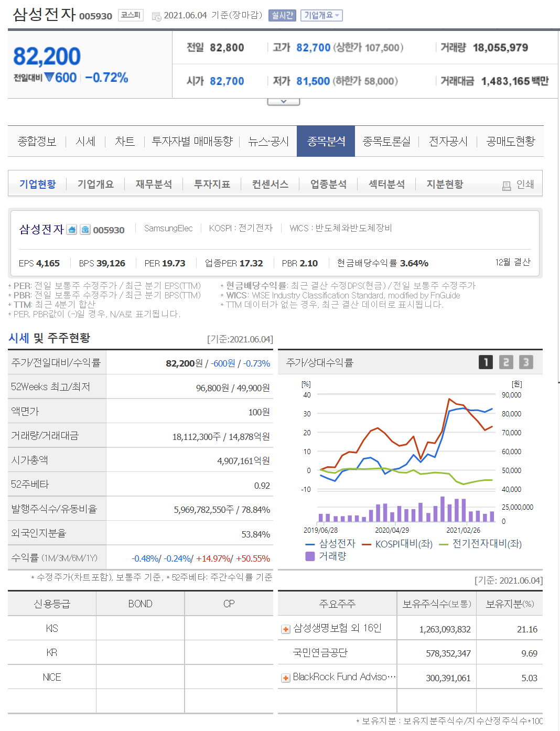Select the 컨센서스 sub-tab
The height and width of the screenshot is (731, 560).
[x=270, y=184]
